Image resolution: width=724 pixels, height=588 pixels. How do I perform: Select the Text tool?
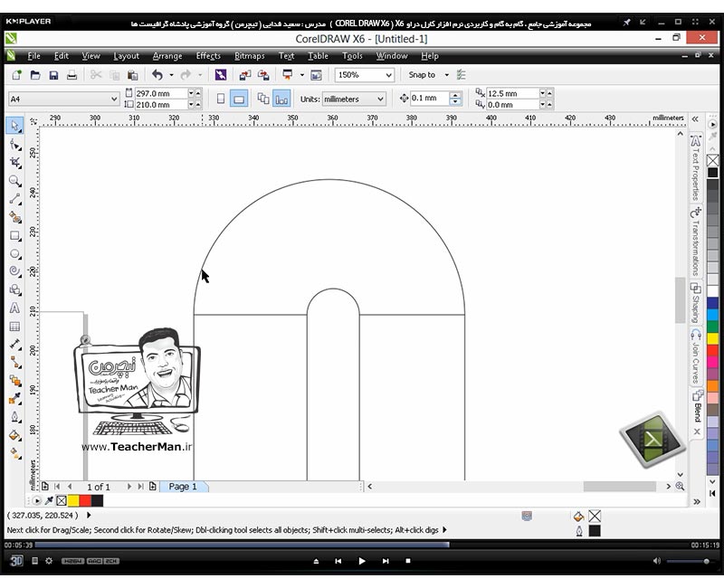(14, 308)
